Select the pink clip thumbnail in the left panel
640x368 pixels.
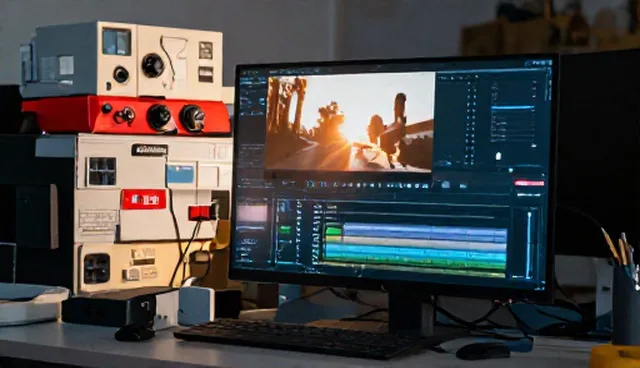(x=252, y=213)
